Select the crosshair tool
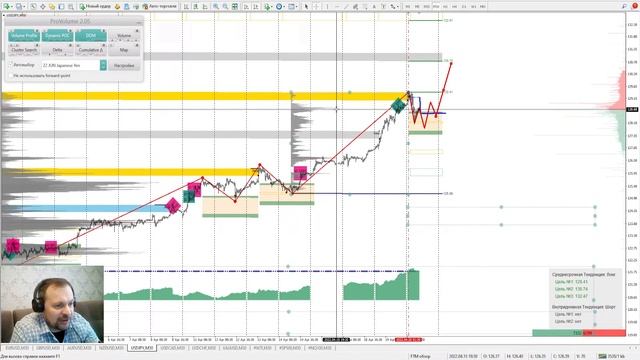Image resolution: width=640 pixels, height=360 pixels. pyautogui.click(x=316, y=7)
